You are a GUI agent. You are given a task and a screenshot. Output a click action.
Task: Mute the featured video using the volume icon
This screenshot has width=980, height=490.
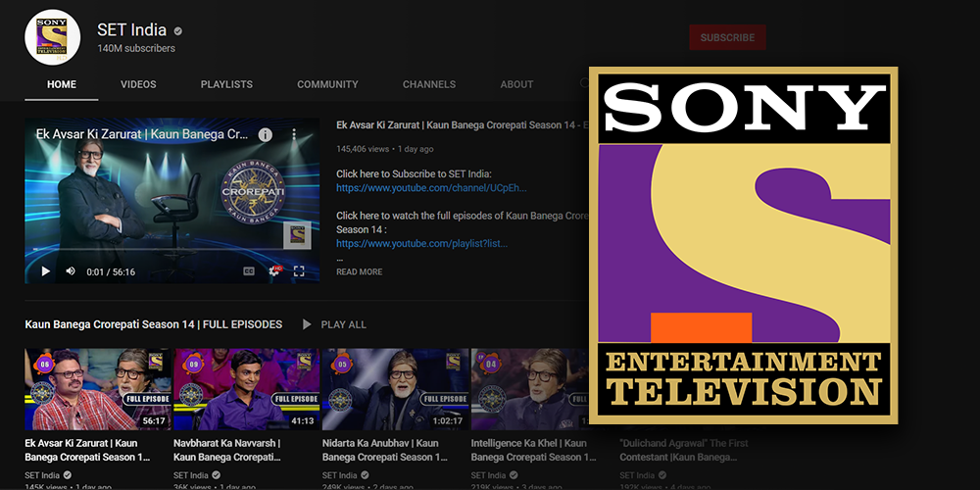[x=71, y=270]
